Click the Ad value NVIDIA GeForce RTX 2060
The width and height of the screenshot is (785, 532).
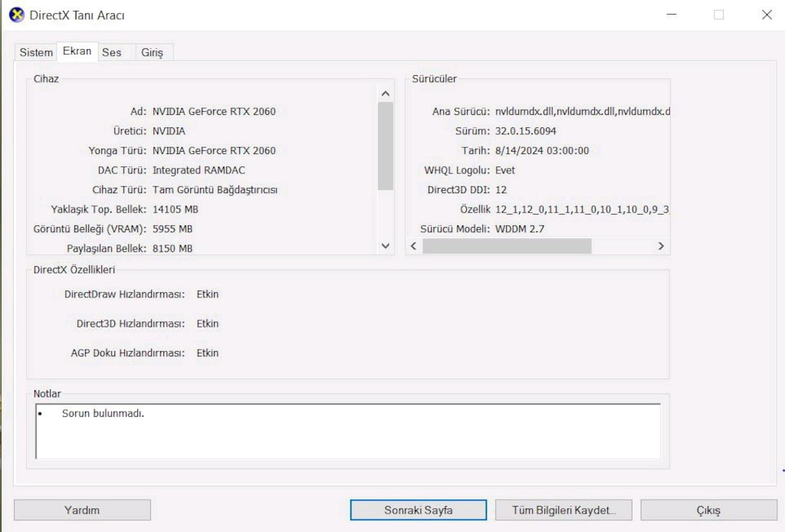[x=215, y=111]
